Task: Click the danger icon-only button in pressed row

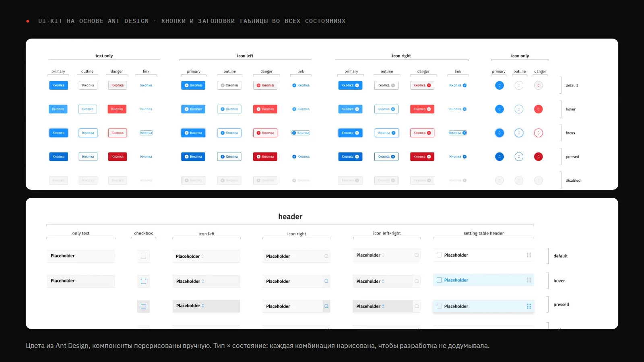Action: 539,156
